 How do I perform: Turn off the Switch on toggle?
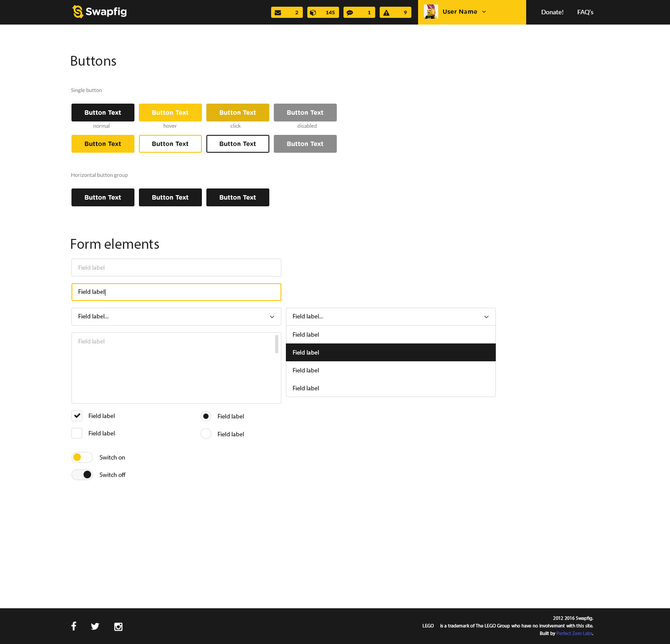pyautogui.click(x=82, y=457)
